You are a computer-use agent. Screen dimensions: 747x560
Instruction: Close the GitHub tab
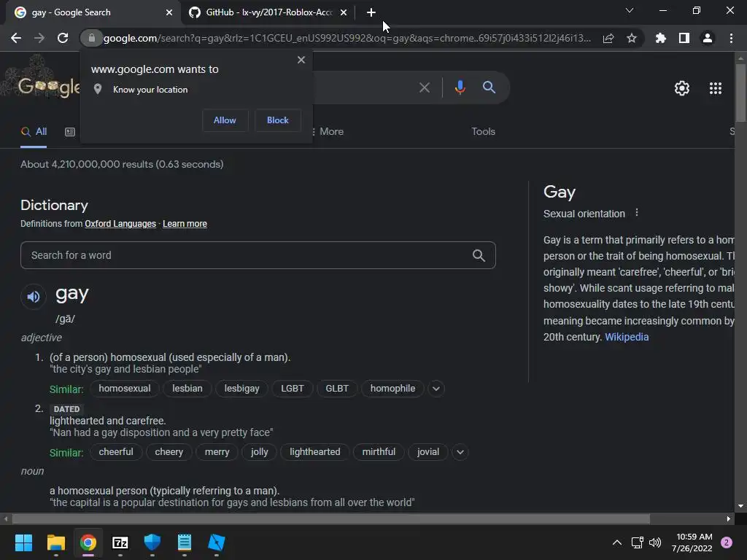pyautogui.click(x=344, y=12)
